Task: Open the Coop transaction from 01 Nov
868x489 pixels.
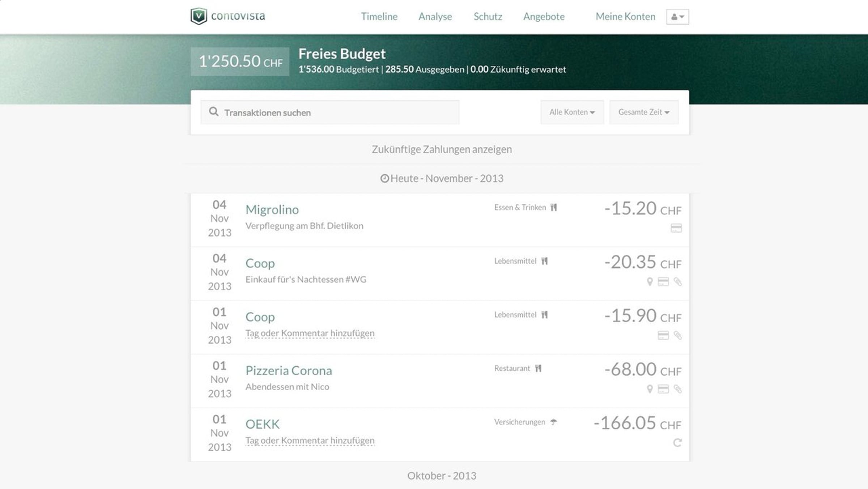Action: coord(260,317)
